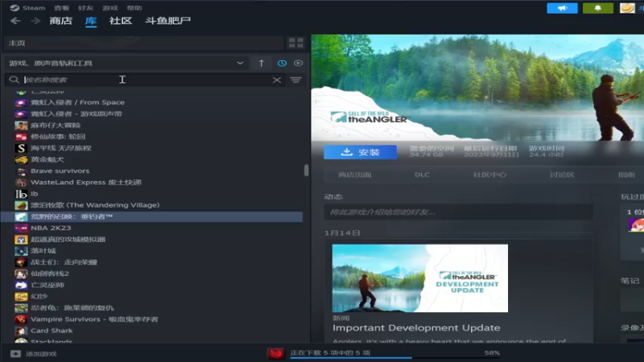The width and height of the screenshot is (644, 362).
Task: Click the blue 安装 install button
Action: point(360,152)
